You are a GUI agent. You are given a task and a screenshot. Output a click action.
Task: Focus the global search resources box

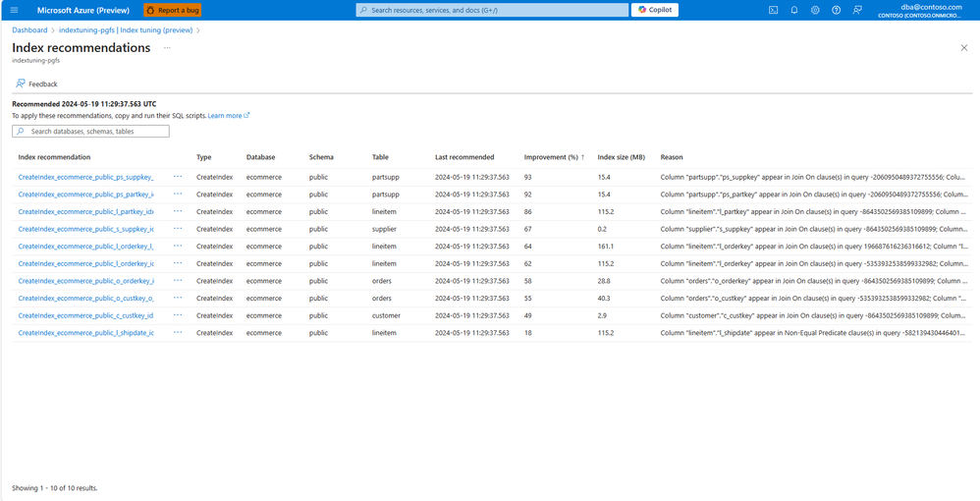point(493,10)
